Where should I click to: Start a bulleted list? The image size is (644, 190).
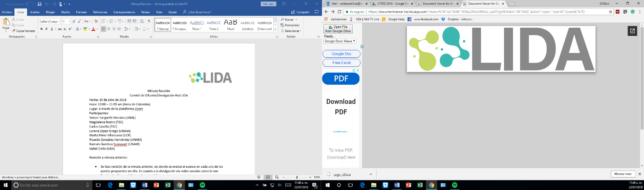(104, 21)
